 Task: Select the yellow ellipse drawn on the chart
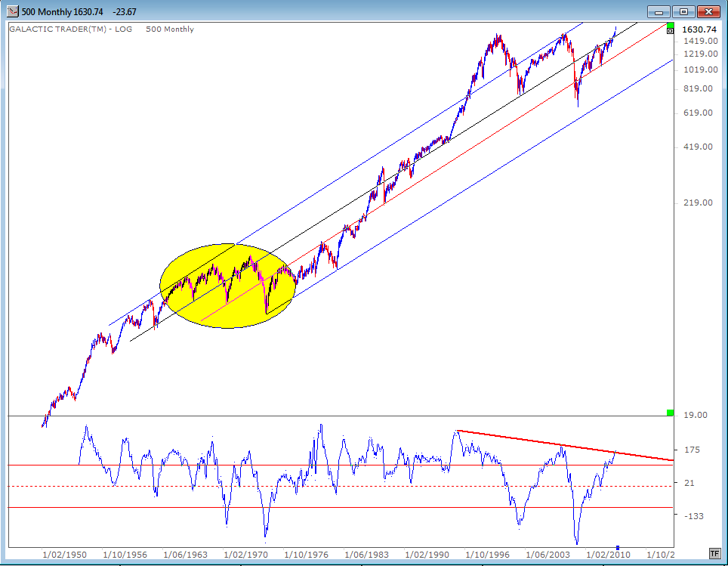(x=227, y=286)
